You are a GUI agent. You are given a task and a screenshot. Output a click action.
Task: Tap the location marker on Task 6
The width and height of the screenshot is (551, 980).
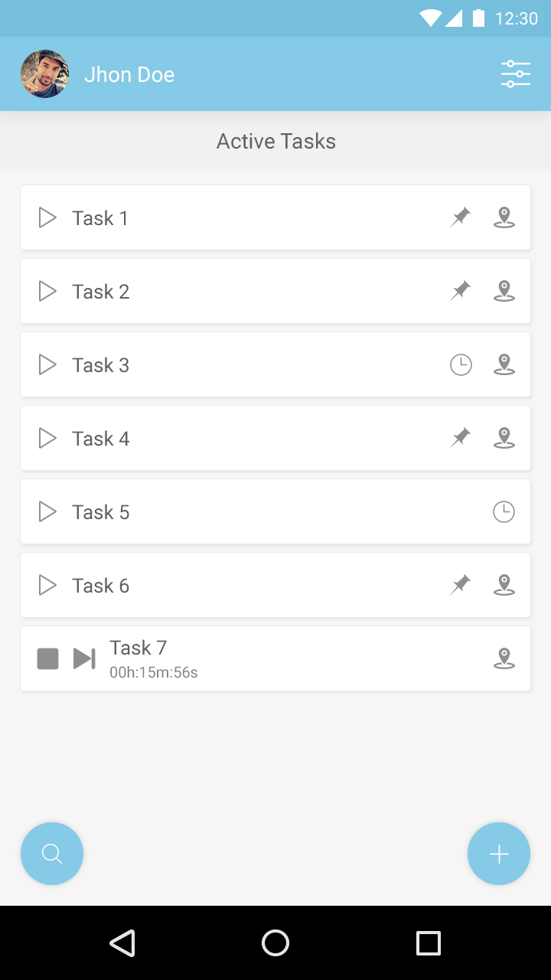(504, 585)
